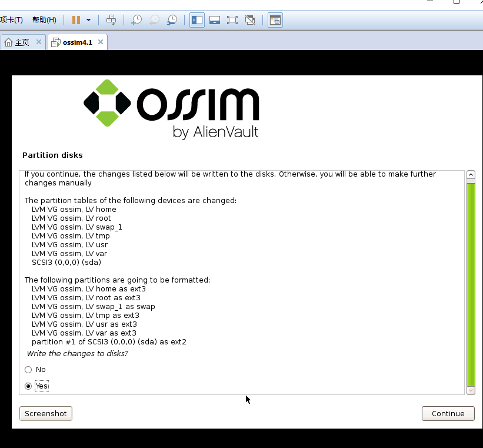Close the ossim4.1 tab

point(101,42)
